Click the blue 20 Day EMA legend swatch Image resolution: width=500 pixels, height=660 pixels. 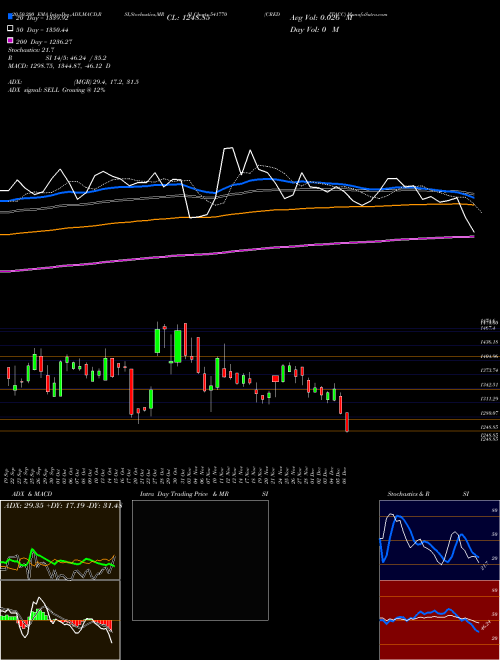pyautogui.click(x=11, y=16)
